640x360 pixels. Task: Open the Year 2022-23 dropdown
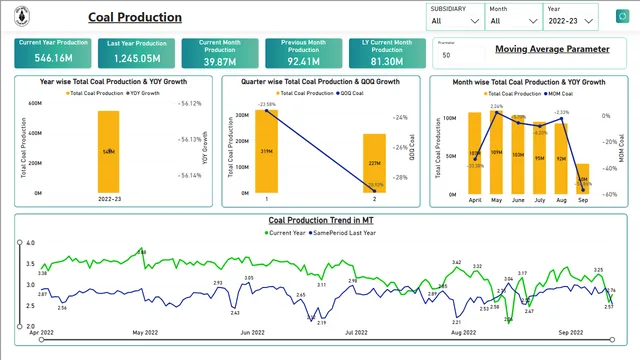point(570,21)
